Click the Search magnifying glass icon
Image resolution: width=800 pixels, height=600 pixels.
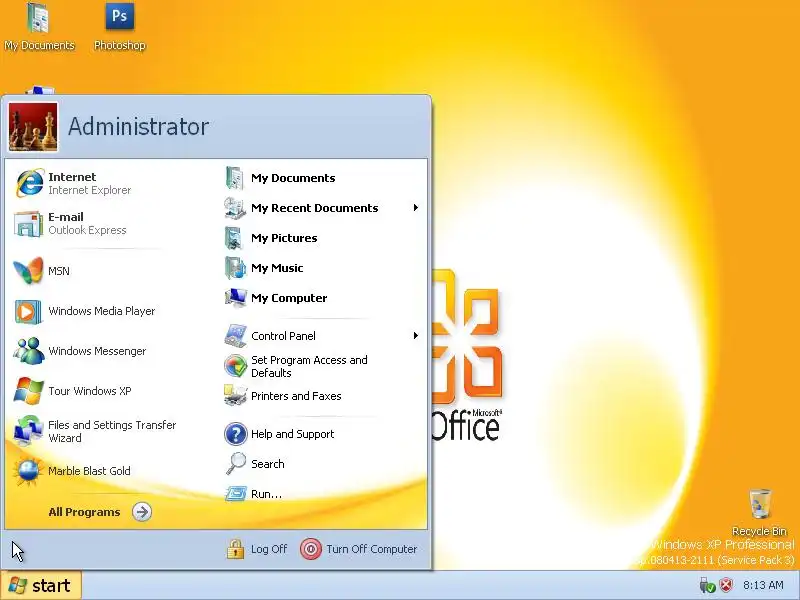click(236, 464)
